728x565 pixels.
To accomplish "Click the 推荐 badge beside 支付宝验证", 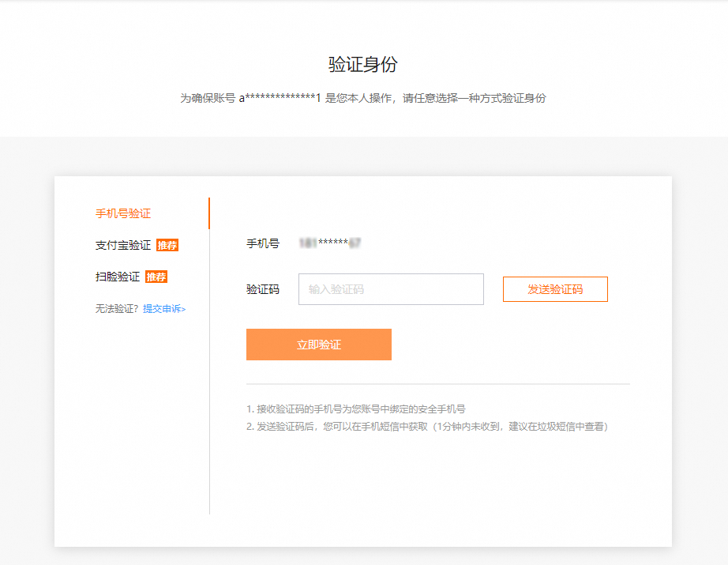I will 167,245.
